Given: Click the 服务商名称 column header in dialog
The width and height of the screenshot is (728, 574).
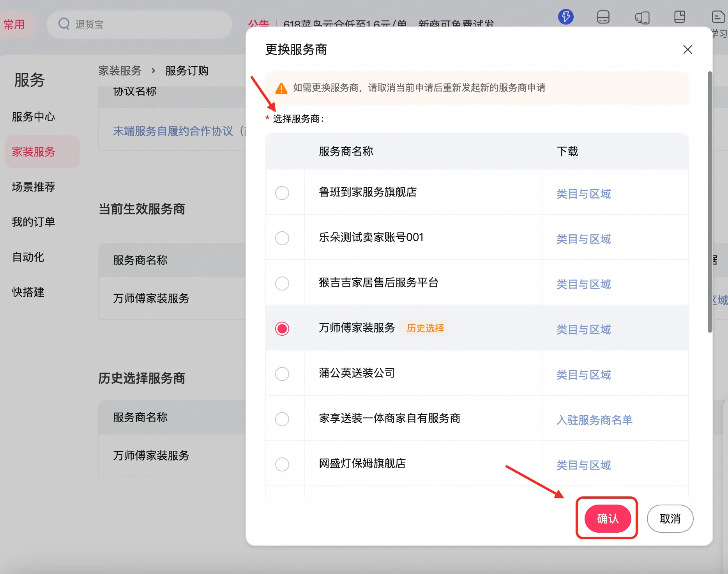Looking at the screenshot, I should pyautogui.click(x=346, y=151).
